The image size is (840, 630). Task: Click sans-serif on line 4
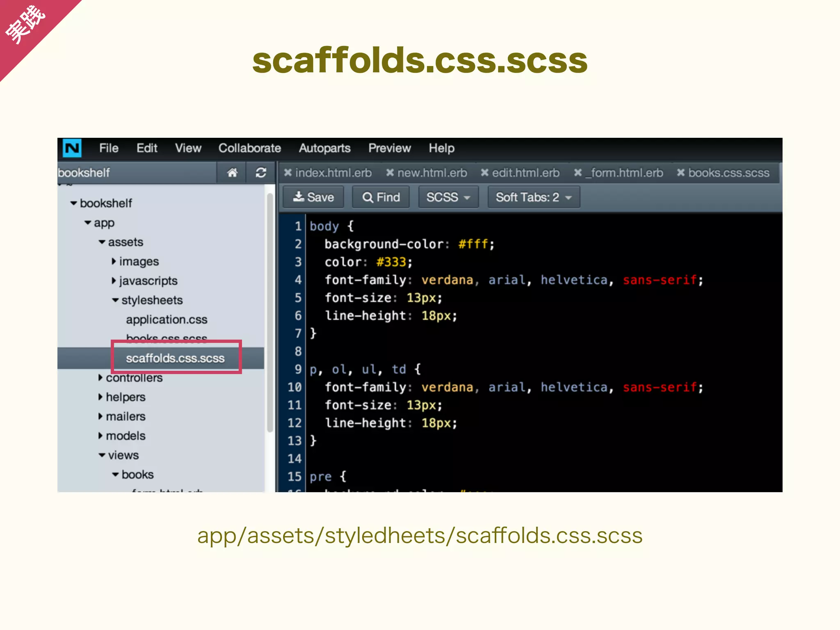coord(660,280)
